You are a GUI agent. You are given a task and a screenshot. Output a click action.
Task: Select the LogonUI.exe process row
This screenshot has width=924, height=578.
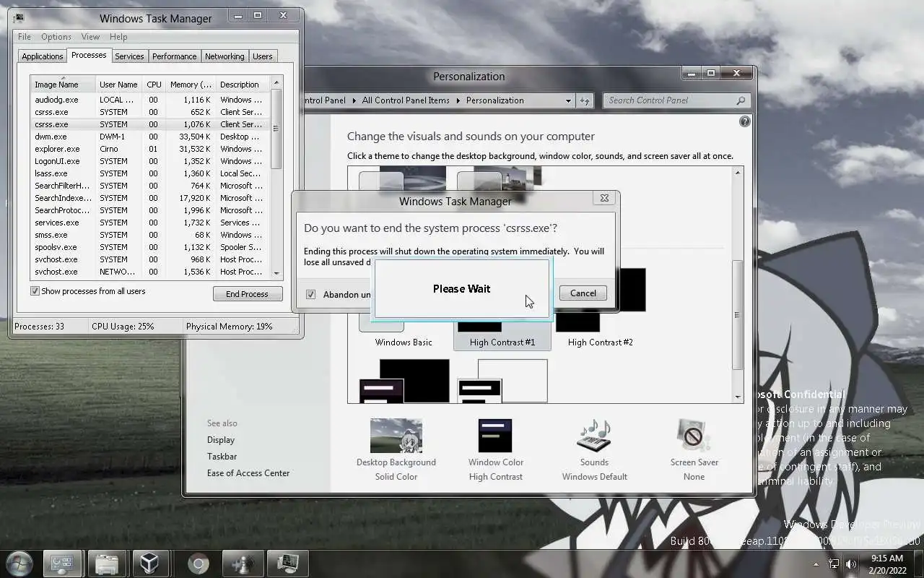[x=150, y=161]
